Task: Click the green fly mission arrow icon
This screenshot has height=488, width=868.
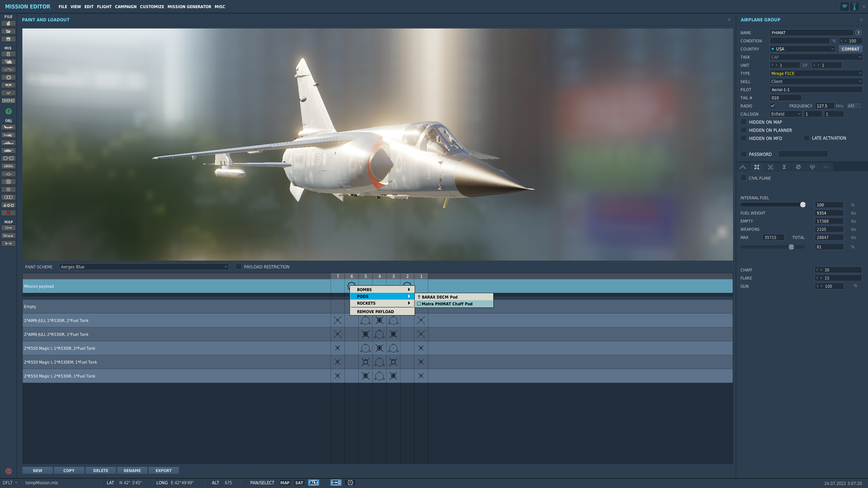Action: tap(8, 111)
